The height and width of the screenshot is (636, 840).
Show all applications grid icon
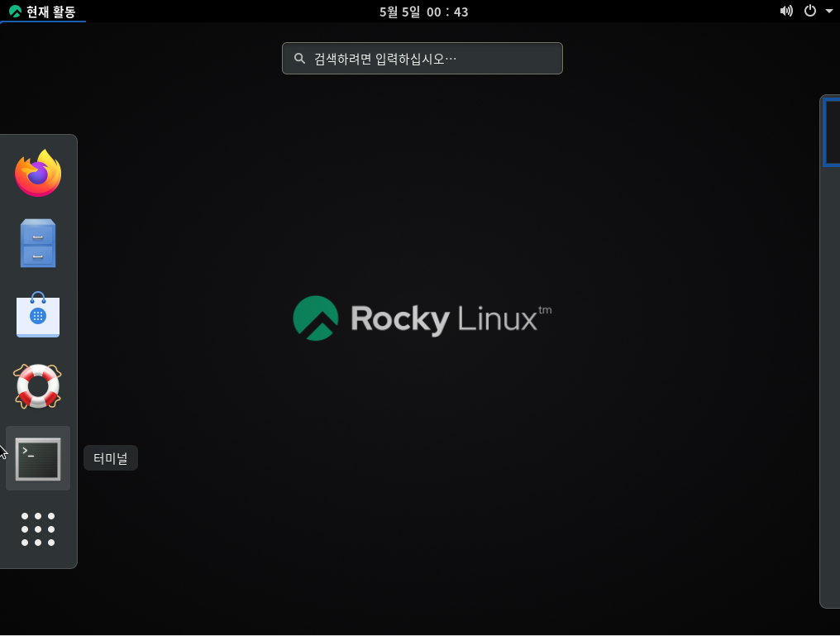pos(38,529)
